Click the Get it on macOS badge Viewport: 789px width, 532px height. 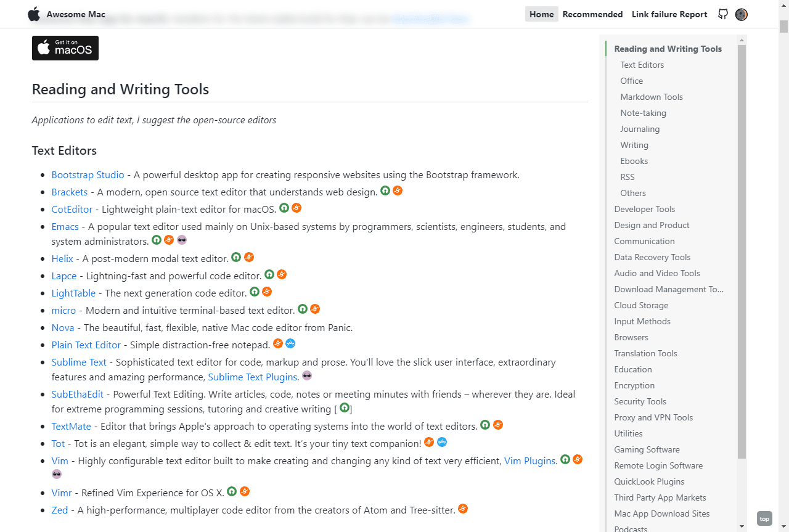click(65, 48)
